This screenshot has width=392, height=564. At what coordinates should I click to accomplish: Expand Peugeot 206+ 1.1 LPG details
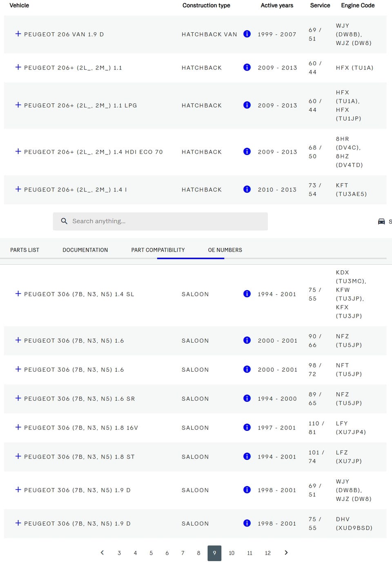click(x=18, y=105)
